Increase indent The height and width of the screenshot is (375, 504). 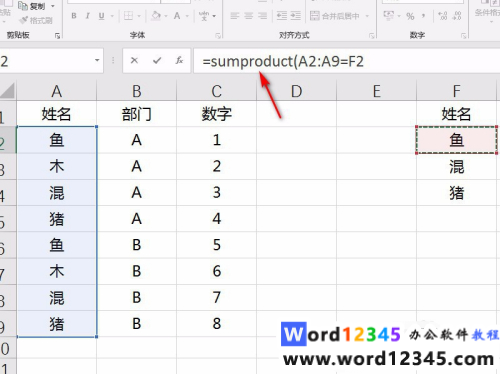click(296, 16)
